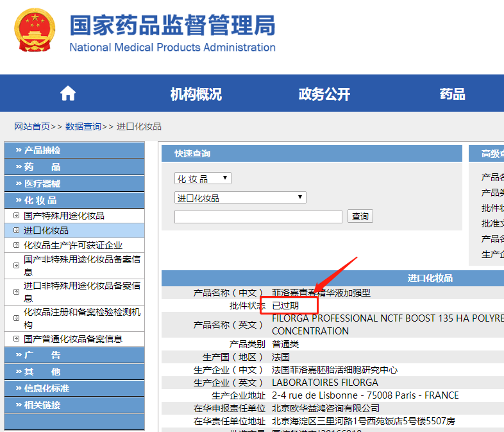
Task: Click the 法国 country value
Action: coord(281,357)
